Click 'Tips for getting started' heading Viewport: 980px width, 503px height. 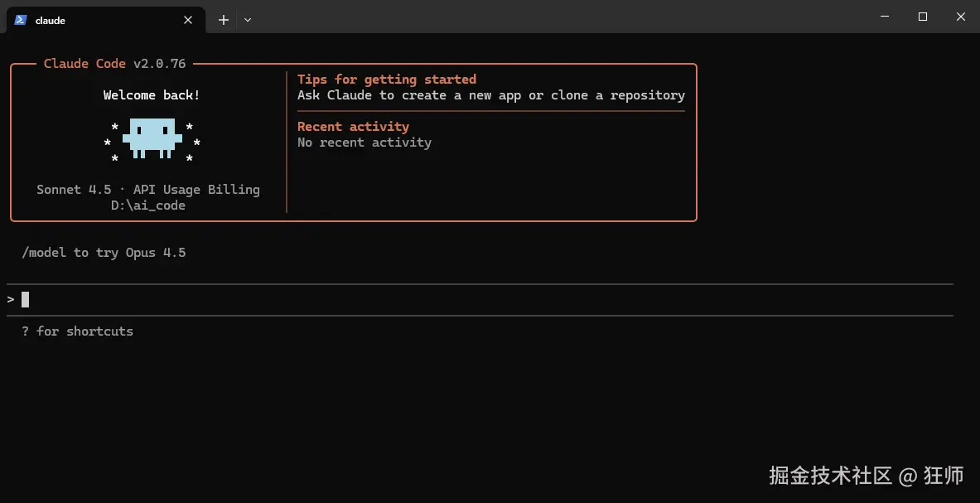[387, 80]
